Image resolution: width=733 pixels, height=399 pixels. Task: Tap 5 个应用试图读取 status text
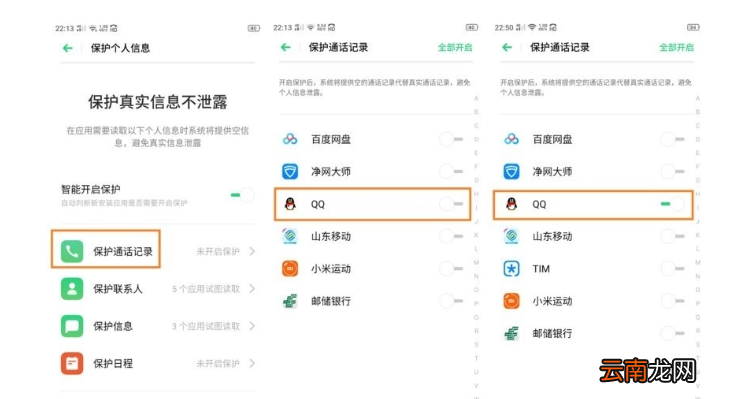tap(206, 289)
